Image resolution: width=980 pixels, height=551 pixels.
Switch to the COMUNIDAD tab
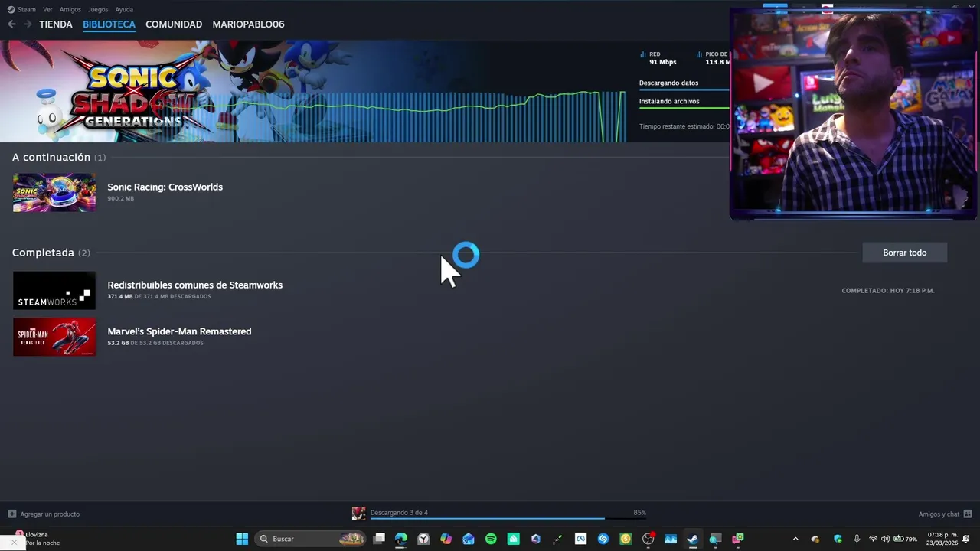[174, 24]
